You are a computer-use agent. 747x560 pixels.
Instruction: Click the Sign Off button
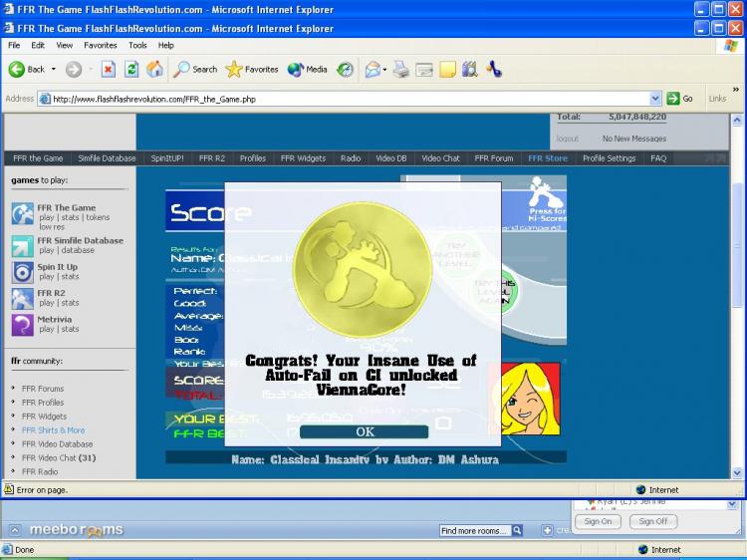pos(652,521)
